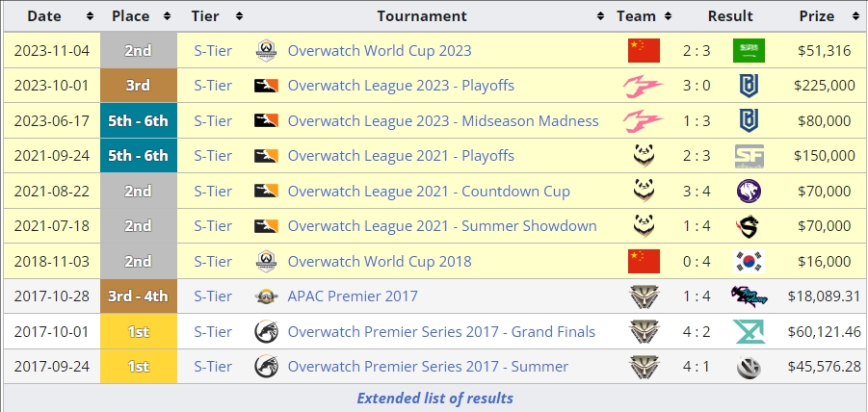Sort table by Tournament column
Screen dimensions: 868x412
tap(600, 16)
